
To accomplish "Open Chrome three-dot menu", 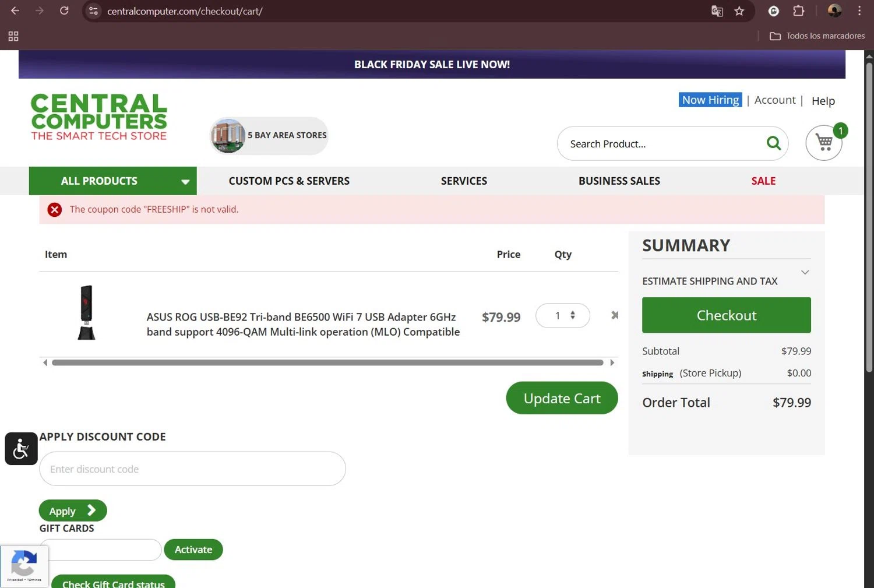I will [x=859, y=10].
